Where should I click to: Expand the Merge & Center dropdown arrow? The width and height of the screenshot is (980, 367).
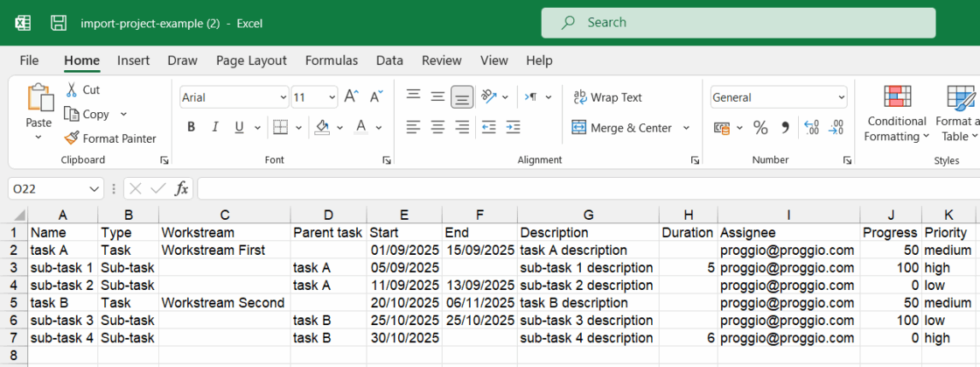686,128
